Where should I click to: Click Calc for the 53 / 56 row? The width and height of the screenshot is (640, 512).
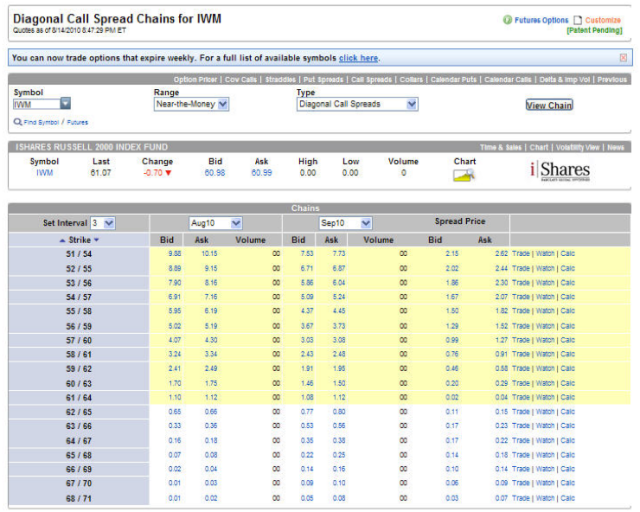567,283
